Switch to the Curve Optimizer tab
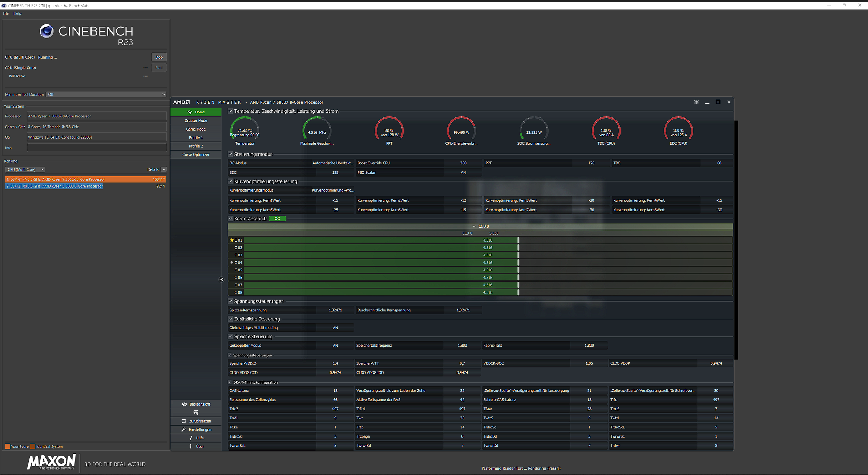 tap(196, 155)
